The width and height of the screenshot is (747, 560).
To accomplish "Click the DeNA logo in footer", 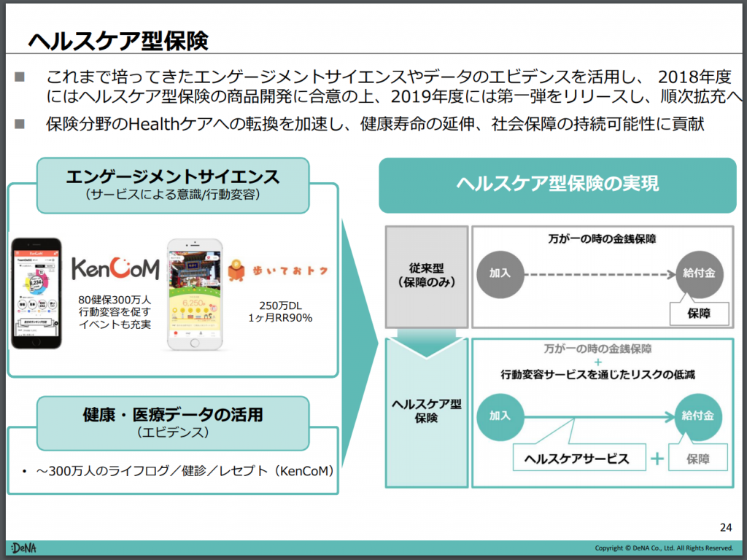I will (24, 548).
